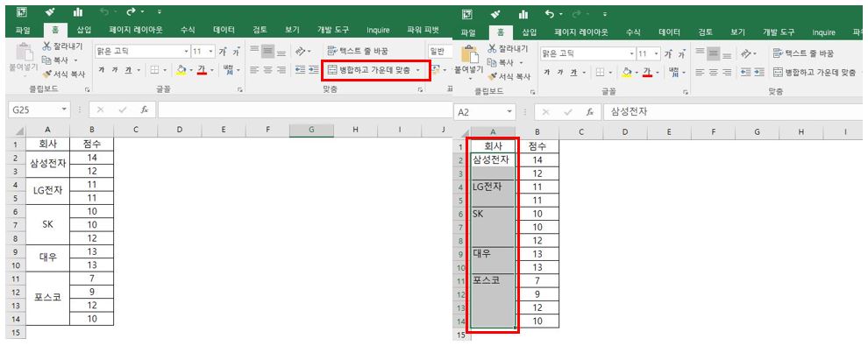Click Format Painter (서식 복사) in left window

(64, 74)
